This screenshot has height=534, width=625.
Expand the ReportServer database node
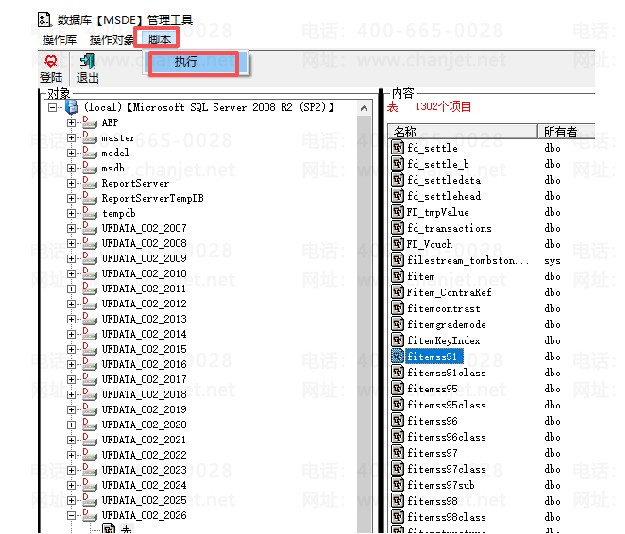pos(71,183)
